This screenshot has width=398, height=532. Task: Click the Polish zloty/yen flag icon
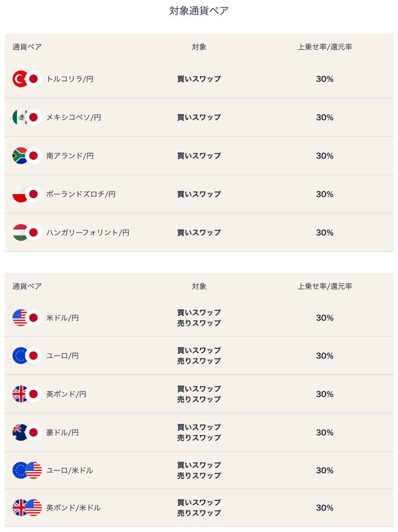(27, 194)
